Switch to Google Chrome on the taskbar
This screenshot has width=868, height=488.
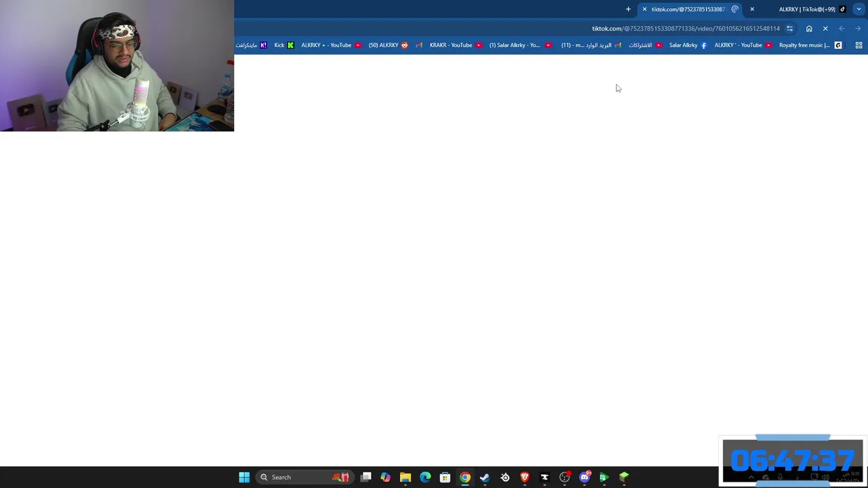pos(465,477)
